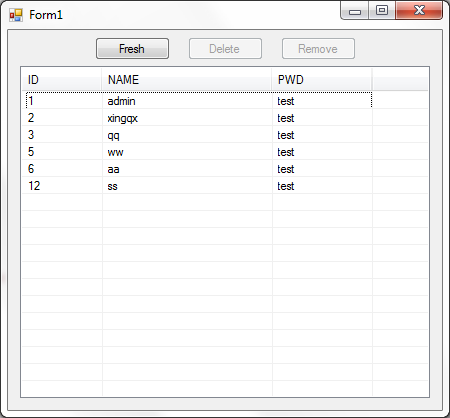Click the Delete button
The width and height of the screenshot is (450, 418).
pyautogui.click(x=225, y=49)
